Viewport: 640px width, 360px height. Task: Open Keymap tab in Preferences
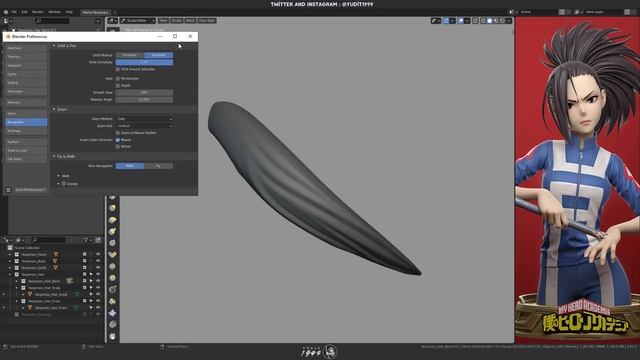[26, 131]
